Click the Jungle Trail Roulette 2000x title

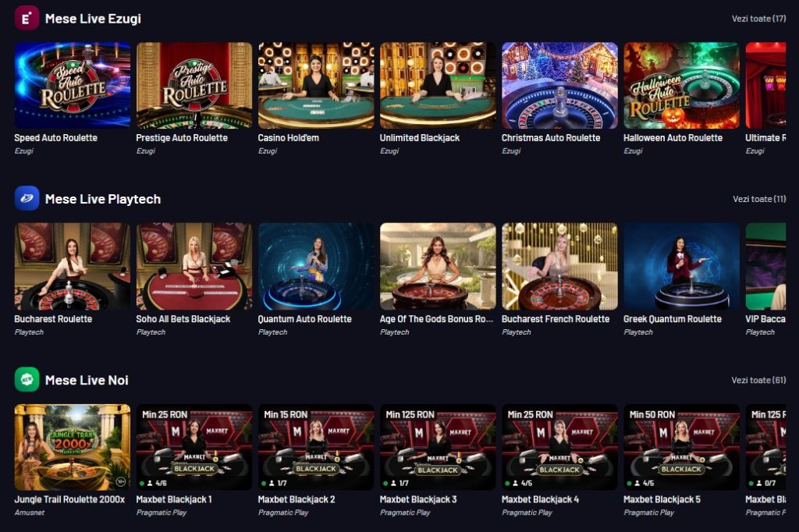click(69, 499)
